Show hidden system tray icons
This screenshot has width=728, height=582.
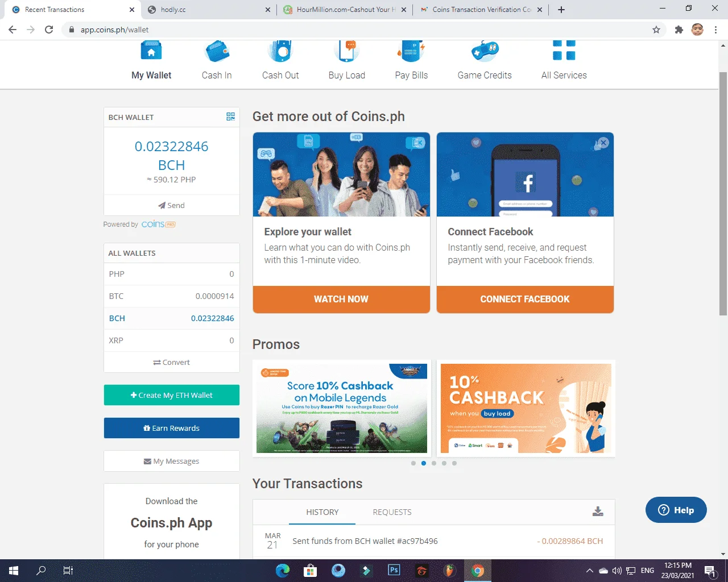tap(590, 571)
